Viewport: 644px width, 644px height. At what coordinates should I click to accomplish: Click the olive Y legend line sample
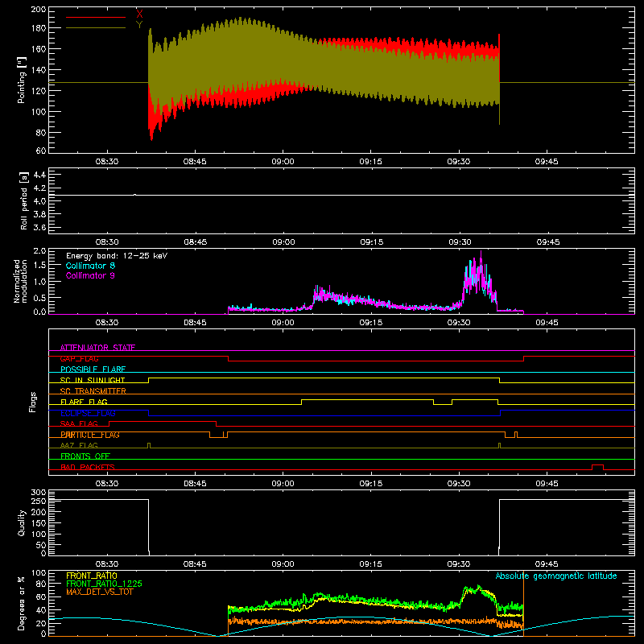pyautogui.click(x=96, y=28)
